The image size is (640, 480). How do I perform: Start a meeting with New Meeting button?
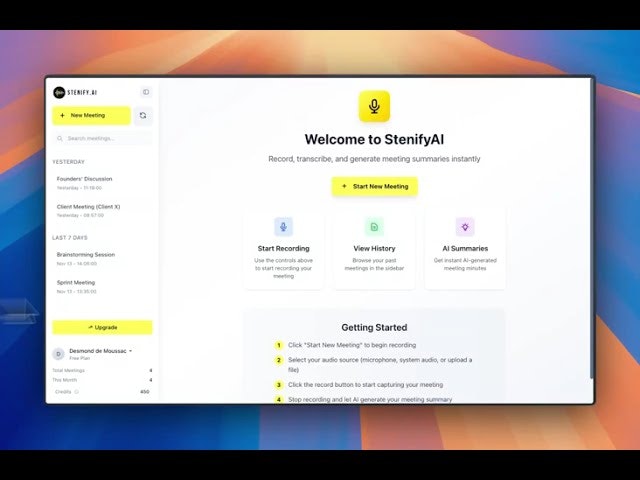pyautogui.click(x=91, y=116)
